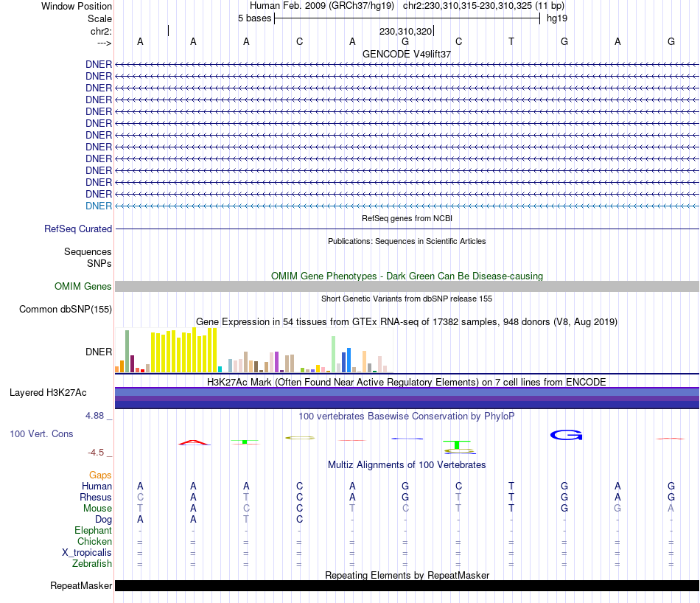Click 'Repeating Elements by RepeatMasker' title
Image resolution: width=700 pixels, height=603 pixels.
point(407,575)
